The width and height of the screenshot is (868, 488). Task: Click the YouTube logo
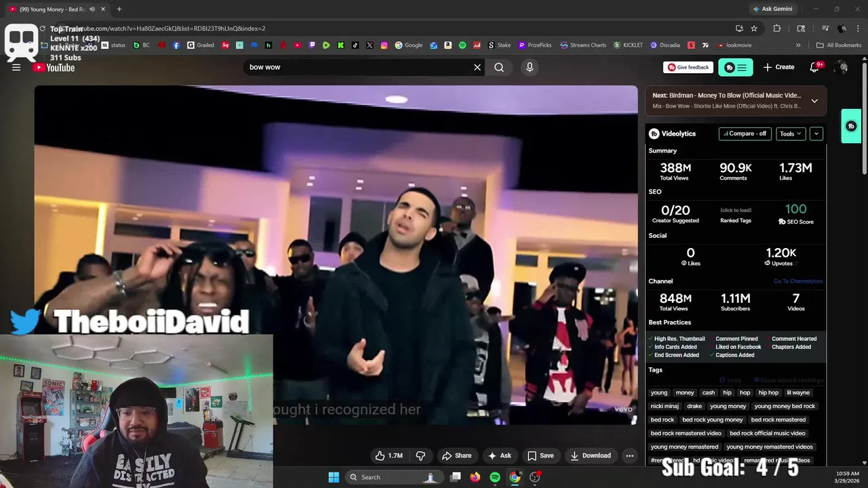[x=54, y=67]
